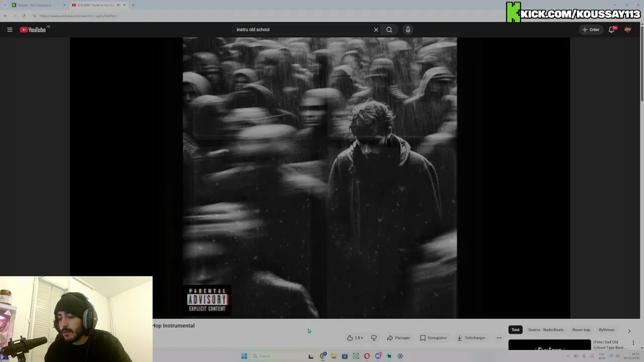The width and height of the screenshot is (644, 362).
Task: Show more filter chips with right arrow
Action: 629,331
